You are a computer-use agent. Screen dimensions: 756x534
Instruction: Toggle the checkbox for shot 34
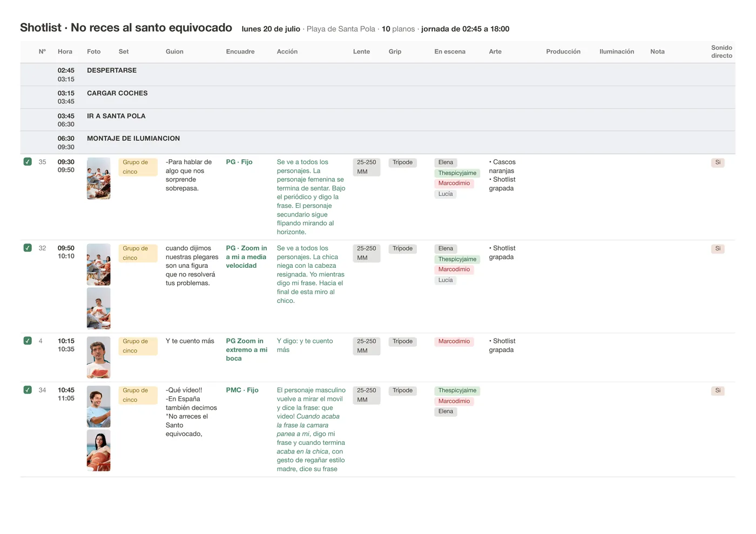pos(28,390)
